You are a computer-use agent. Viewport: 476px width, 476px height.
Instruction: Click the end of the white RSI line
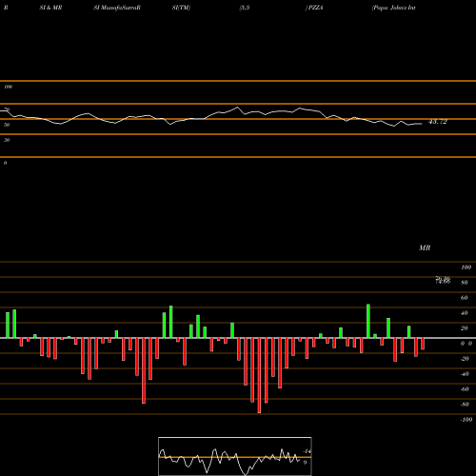point(422,124)
